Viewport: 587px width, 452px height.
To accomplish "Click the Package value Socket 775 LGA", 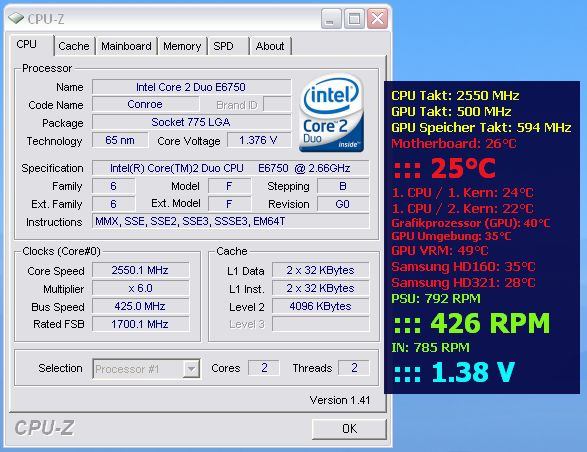I will [191, 122].
